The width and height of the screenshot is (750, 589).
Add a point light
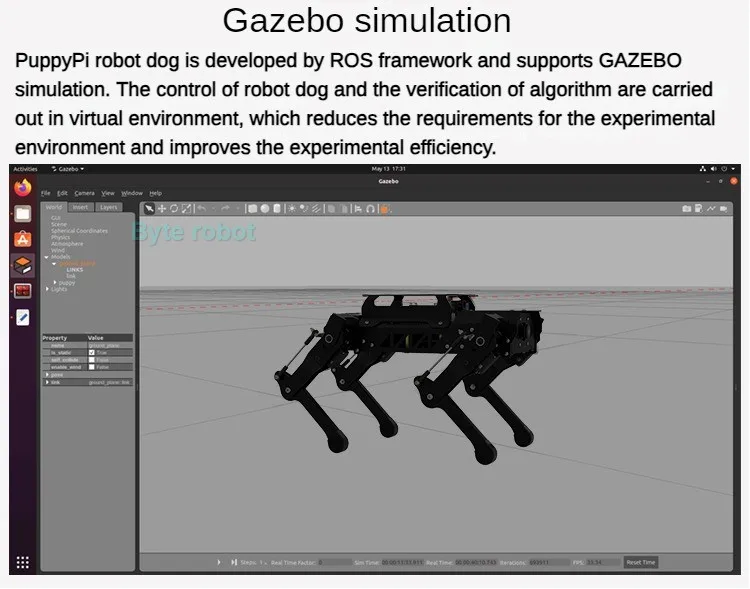(291, 209)
